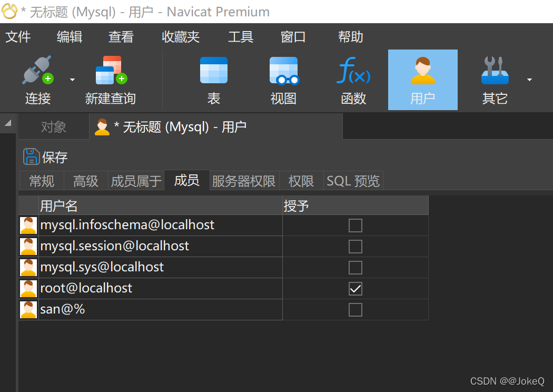Open the View (视图) toolbar icon

tap(284, 71)
